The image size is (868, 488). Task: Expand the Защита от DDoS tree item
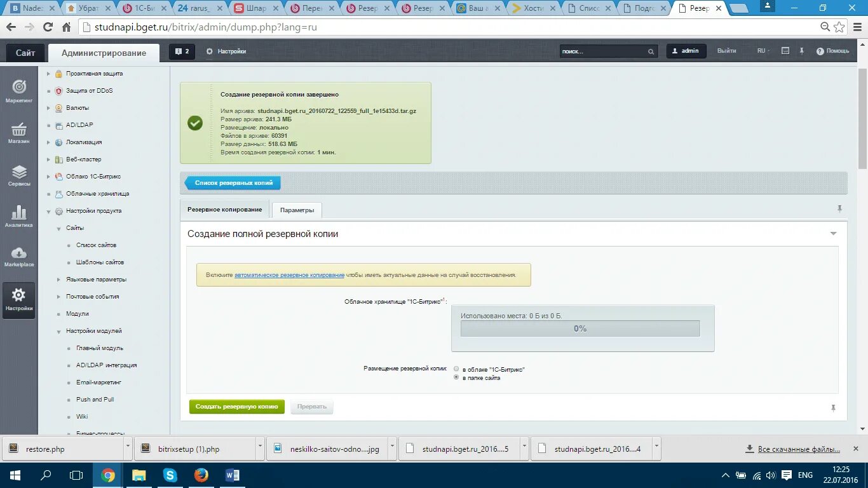point(48,91)
